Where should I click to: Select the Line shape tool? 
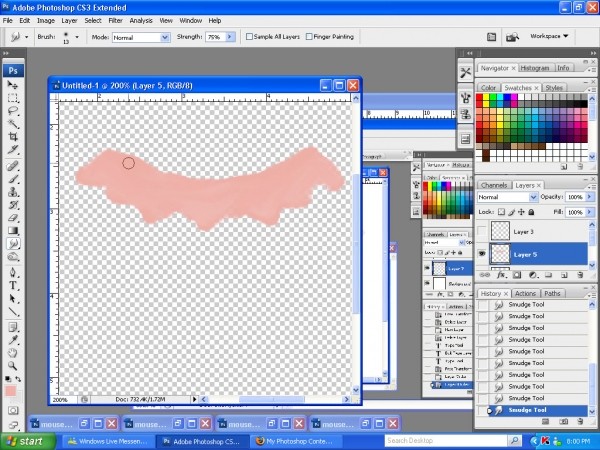tap(13, 311)
